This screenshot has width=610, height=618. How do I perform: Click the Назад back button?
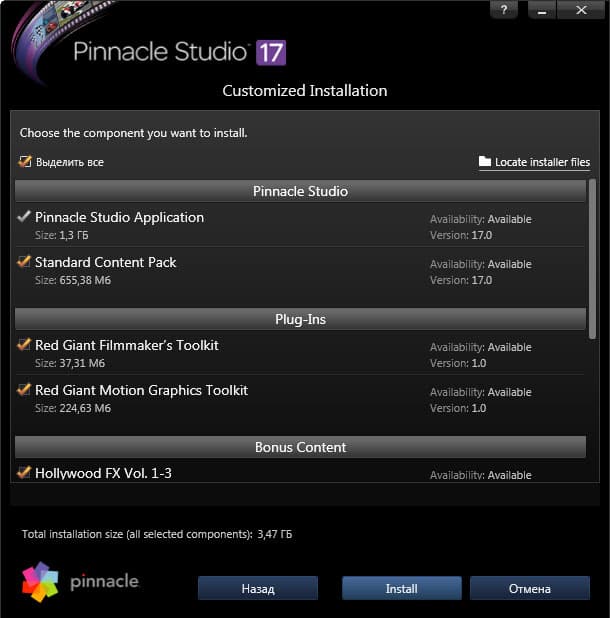(x=257, y=588)
